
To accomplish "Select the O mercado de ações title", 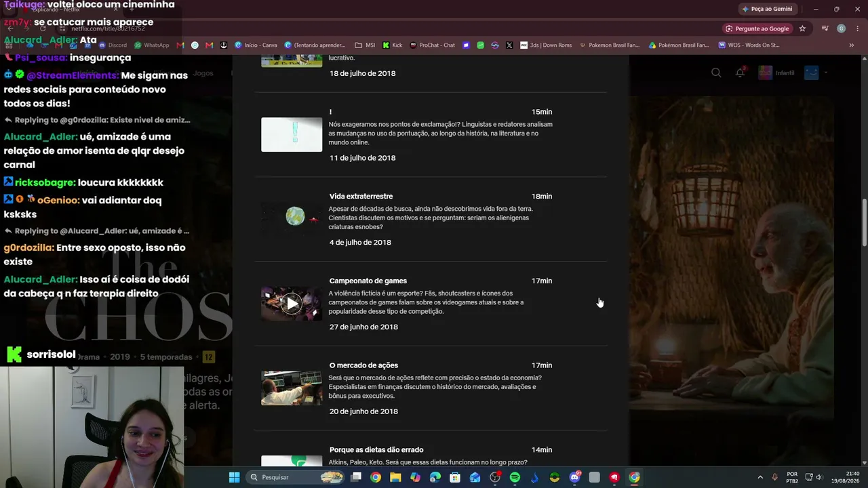I will (x=363, y=365).
